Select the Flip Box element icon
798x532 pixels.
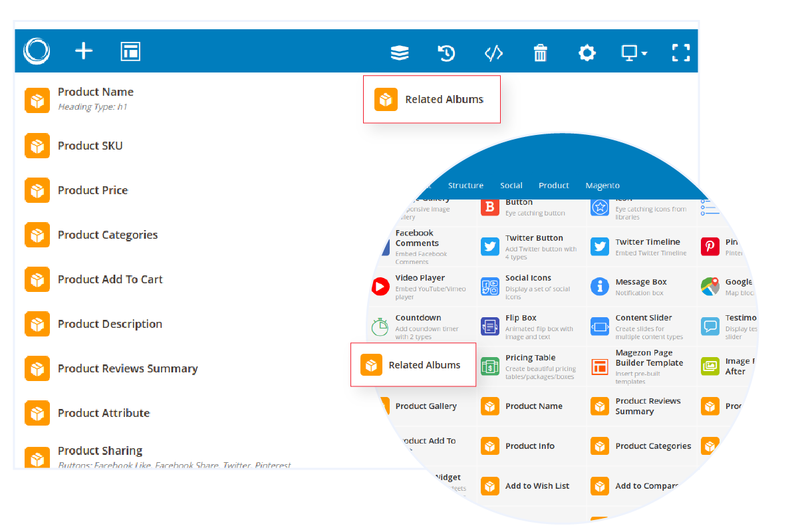(490, 327)
